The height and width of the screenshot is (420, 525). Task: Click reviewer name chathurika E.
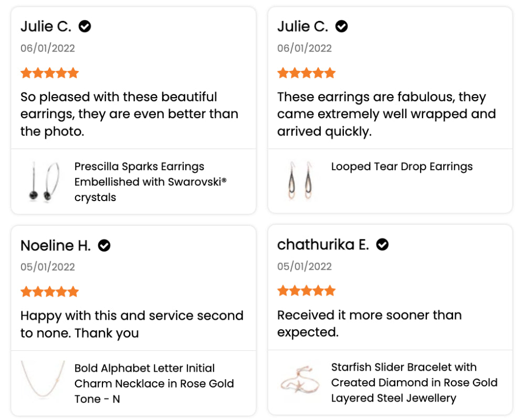click(x=323, y=245)
